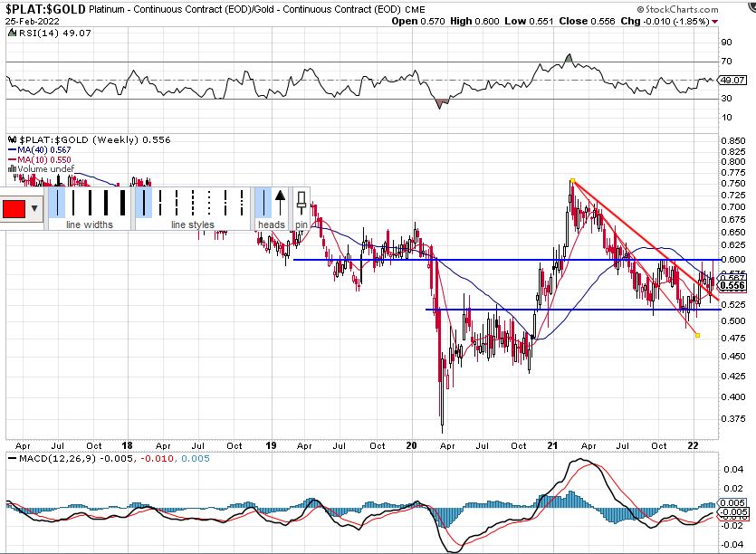Click the Low 0.551 header value

[x=529, y=21]
